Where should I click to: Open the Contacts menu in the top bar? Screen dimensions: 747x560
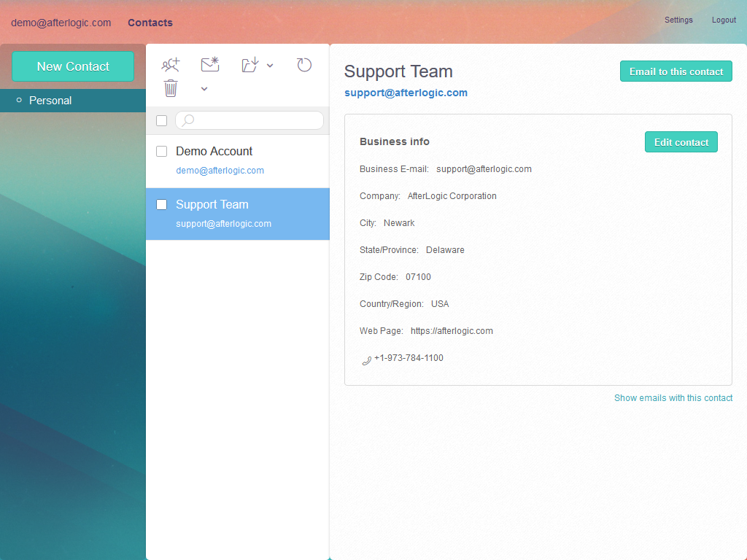[150, 23]
